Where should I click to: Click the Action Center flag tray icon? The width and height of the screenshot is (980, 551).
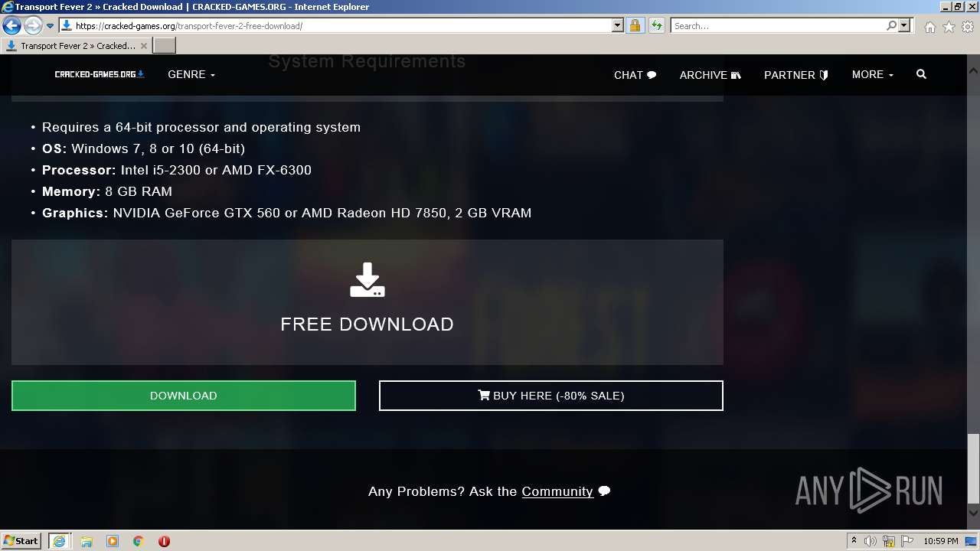tap(906, 541)
